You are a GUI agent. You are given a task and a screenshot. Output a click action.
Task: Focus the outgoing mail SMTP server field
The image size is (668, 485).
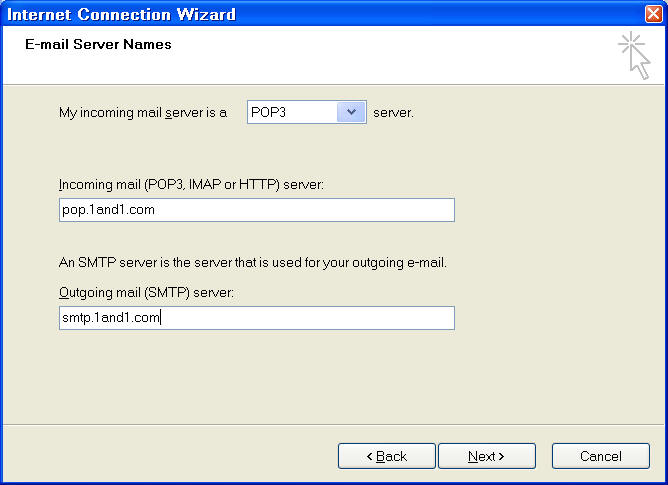tap(256, 318)
